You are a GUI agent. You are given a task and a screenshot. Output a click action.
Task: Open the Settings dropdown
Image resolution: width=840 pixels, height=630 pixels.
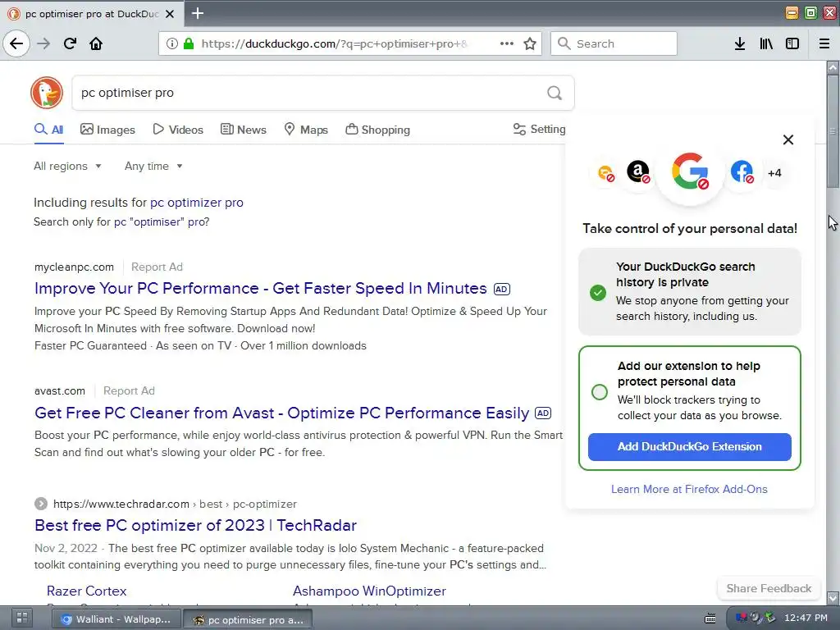tap(539, 129)
